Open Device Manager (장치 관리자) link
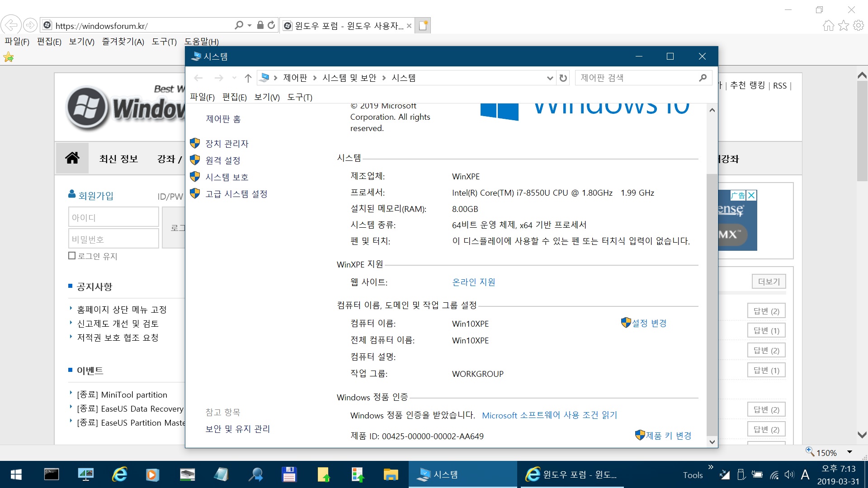This screenshot has width=868, height=488. [227, 144]
